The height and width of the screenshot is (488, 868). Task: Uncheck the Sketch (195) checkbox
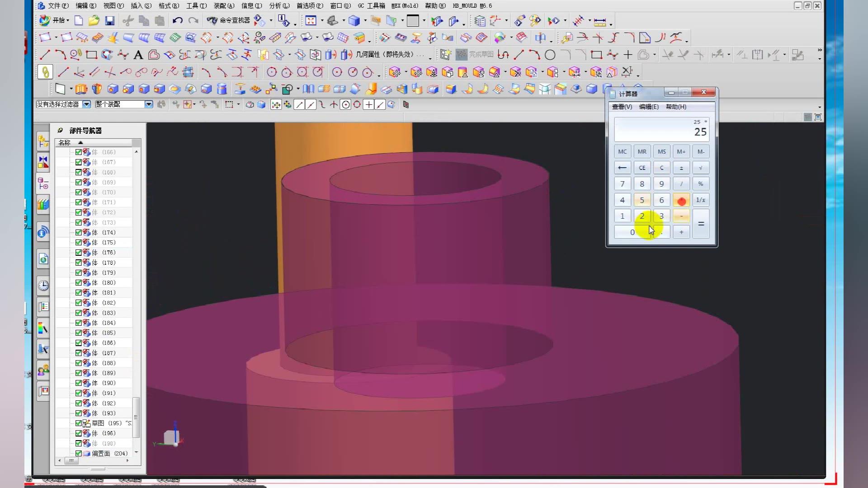point(79,423)
